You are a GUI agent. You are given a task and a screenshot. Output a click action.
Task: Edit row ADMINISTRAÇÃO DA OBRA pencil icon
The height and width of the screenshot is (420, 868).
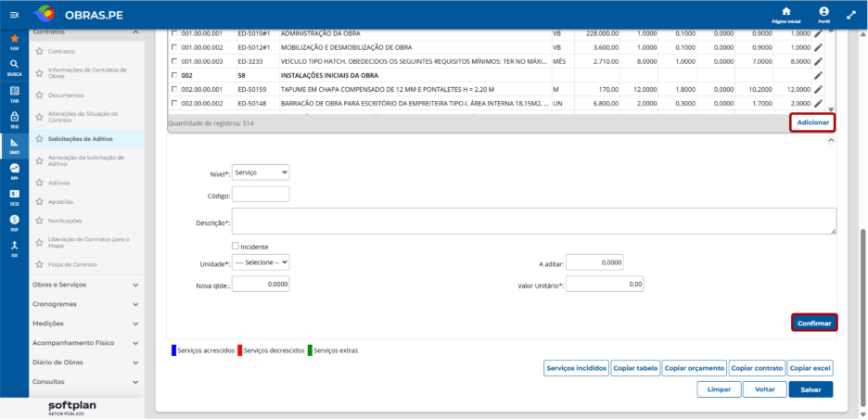click(x=818, y=33)
